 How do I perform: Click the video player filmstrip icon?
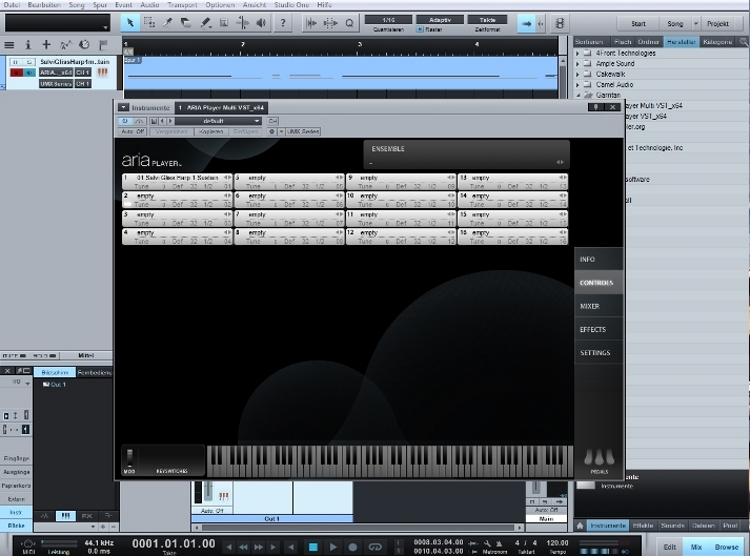560,23
